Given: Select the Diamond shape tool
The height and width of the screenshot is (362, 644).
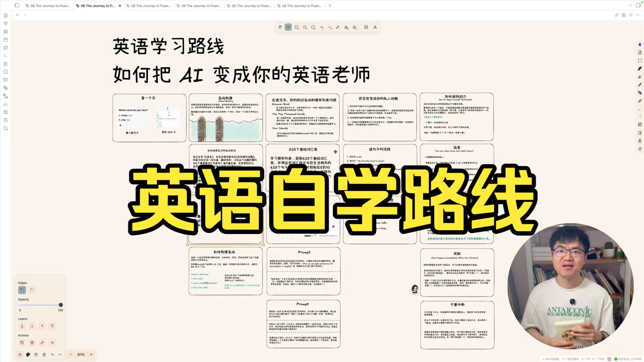Looking at the screenshot, I should pyautogui.click(x=305, y=27).
